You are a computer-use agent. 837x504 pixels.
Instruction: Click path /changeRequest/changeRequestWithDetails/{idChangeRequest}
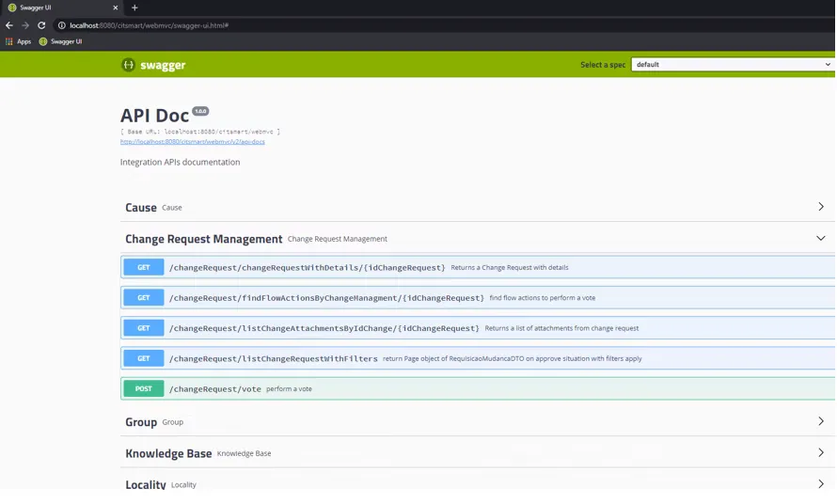tap(307, 267)
